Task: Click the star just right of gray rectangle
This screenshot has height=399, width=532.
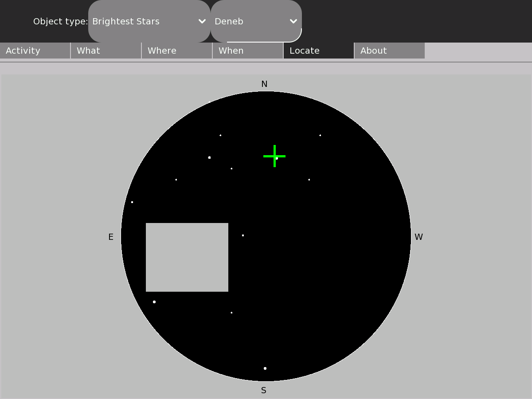Action: (243, 235)
